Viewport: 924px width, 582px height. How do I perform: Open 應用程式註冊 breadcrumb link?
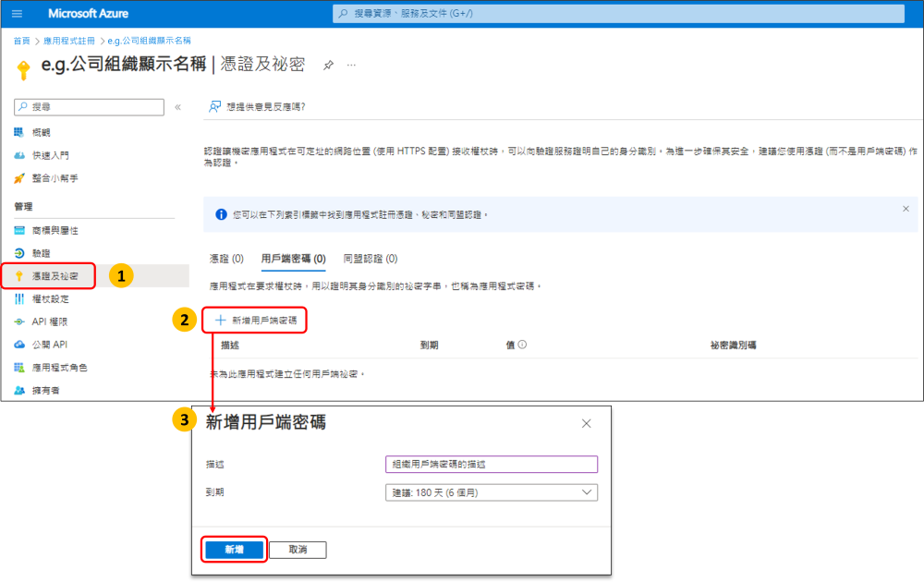pos(69,41)
